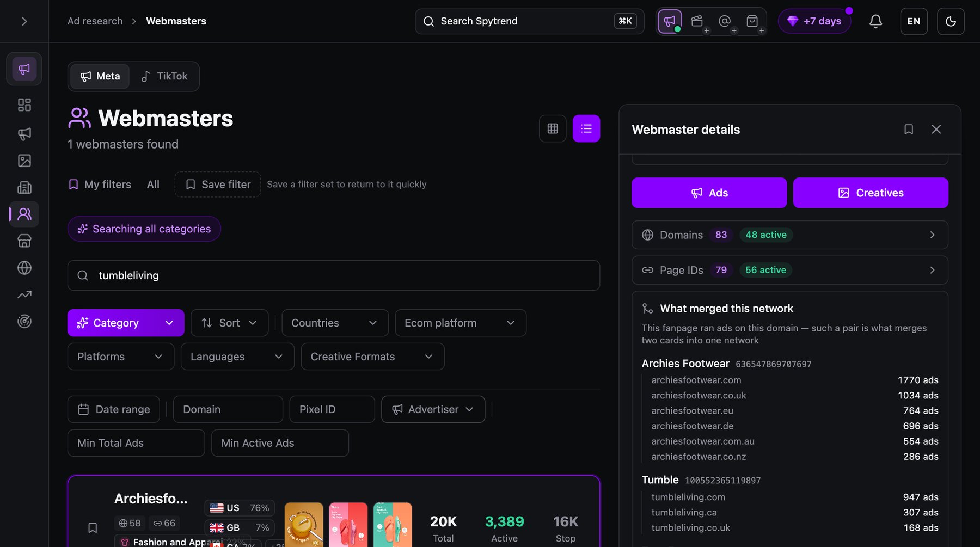Open the dashboard grid icon in the sidebar

pyautogui.click(x=24, y=105)
